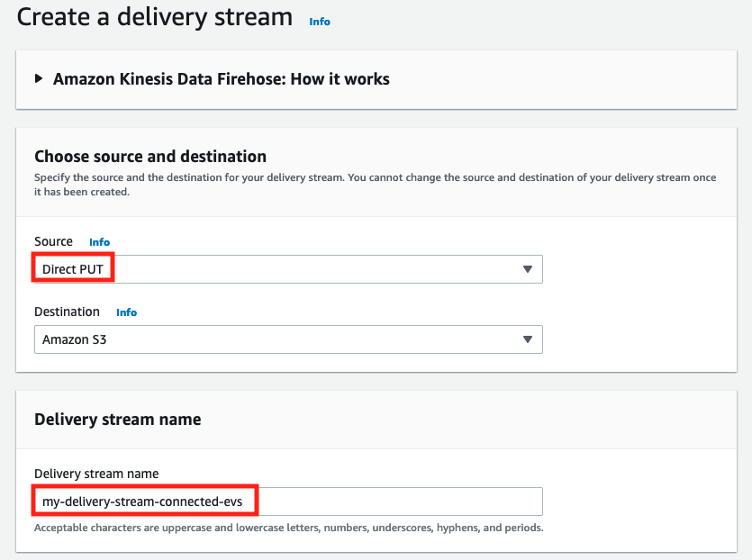The width and height of the screenshot is (752, 560).
Task: Open the Destination dropdown showing Amazon S3
Action: 288,339
